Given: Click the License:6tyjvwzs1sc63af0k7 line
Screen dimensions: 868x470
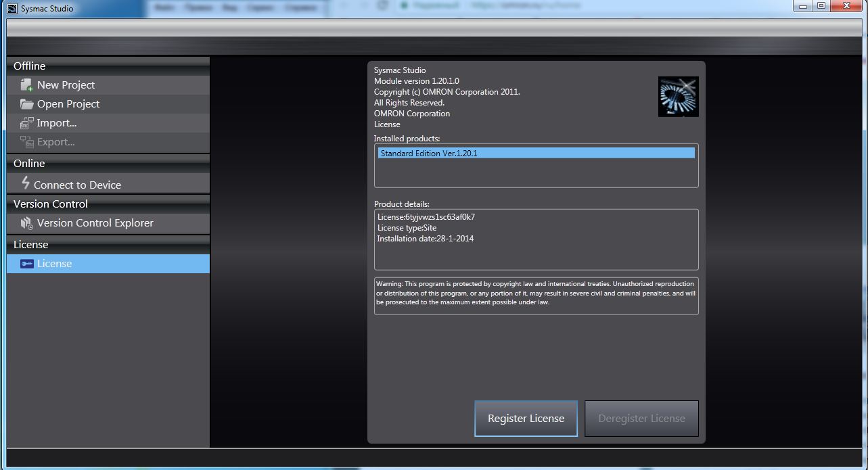Looking at the screenshot, I should (x=426, y=217).
